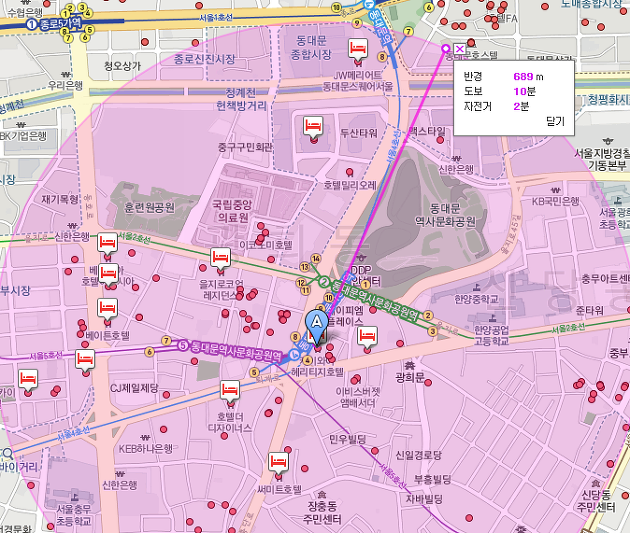
Task: Click the 이비스버젯 앰배서더 label
Action: 358,397
